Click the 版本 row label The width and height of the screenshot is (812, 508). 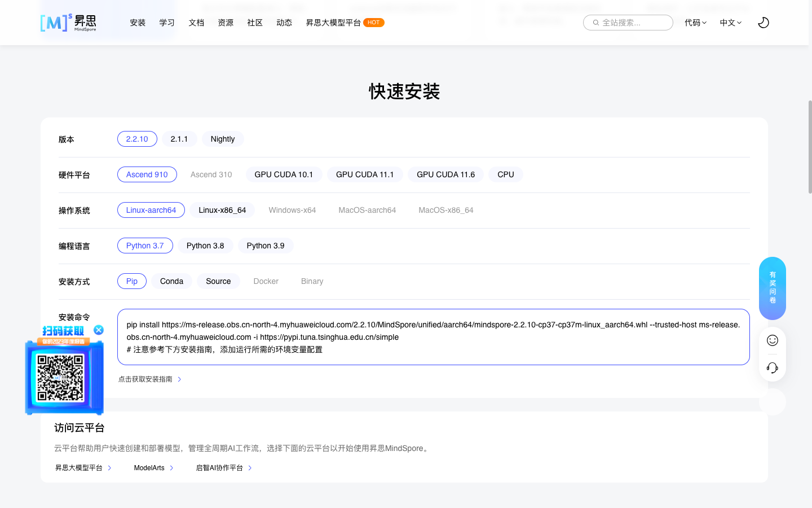(67, 139)
